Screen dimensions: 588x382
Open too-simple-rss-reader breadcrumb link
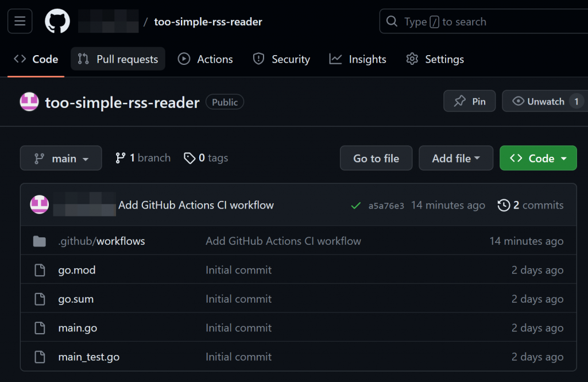click(x=208, y=22)
